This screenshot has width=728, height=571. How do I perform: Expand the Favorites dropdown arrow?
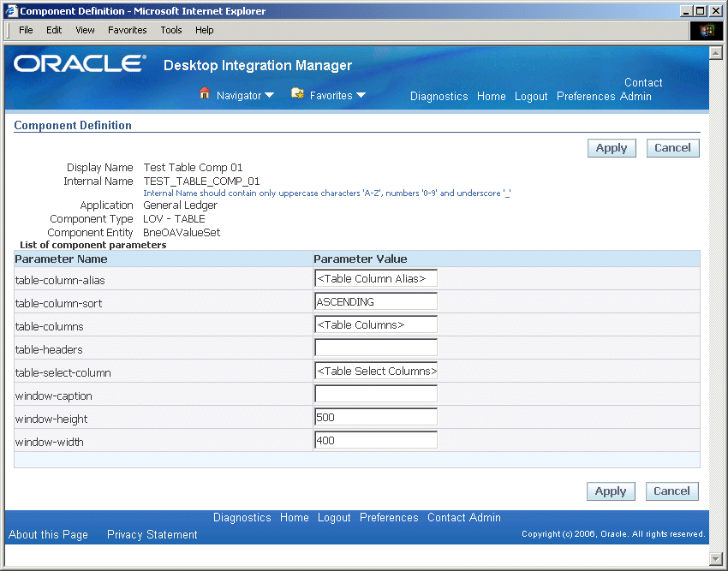361,95
